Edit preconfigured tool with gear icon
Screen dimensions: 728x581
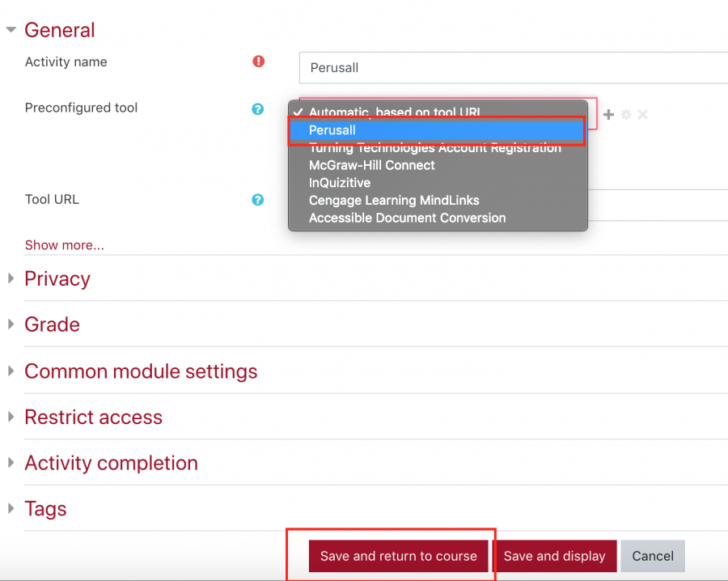626,114
